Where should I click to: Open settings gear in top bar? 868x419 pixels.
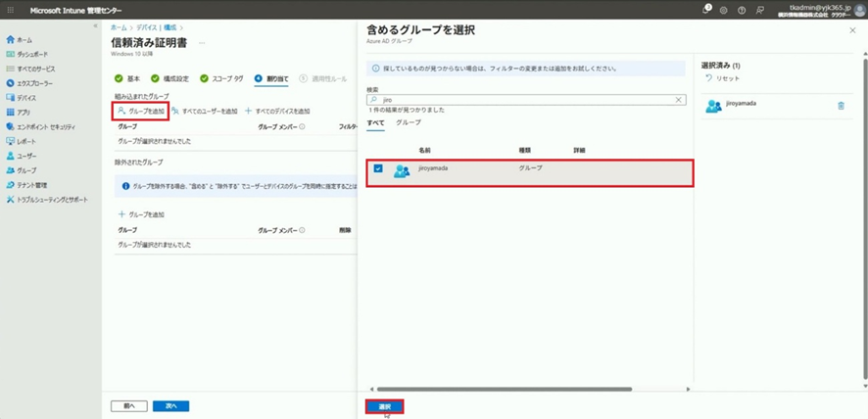724,10
